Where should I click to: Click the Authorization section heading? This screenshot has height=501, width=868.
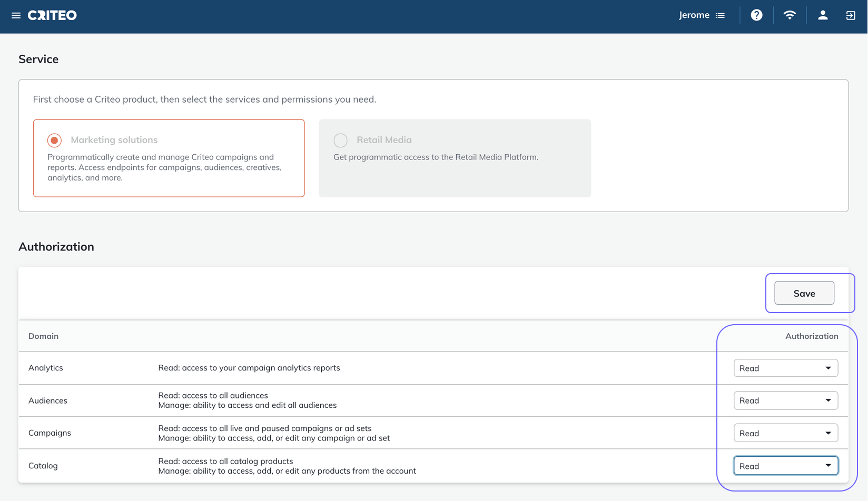click(x=56, y=247)
